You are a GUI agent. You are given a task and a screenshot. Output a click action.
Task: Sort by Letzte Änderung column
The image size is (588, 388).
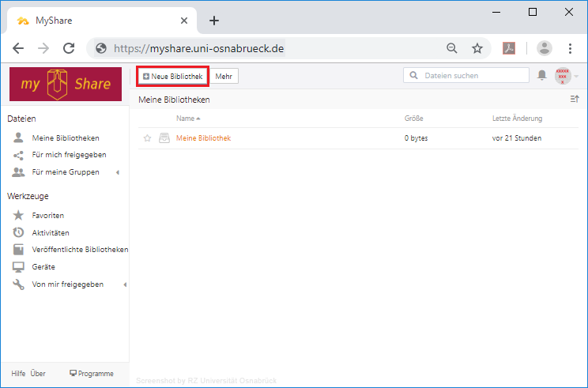tap(517, 119)
